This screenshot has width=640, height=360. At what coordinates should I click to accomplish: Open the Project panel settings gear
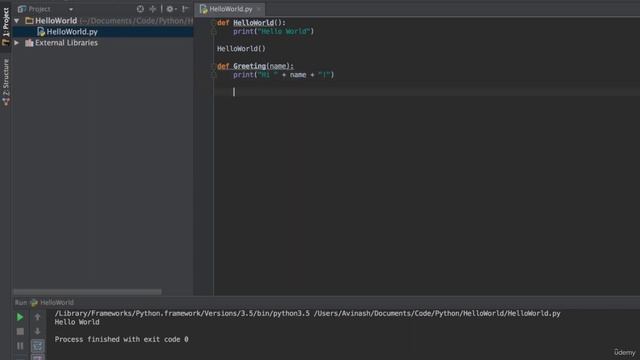171,9
